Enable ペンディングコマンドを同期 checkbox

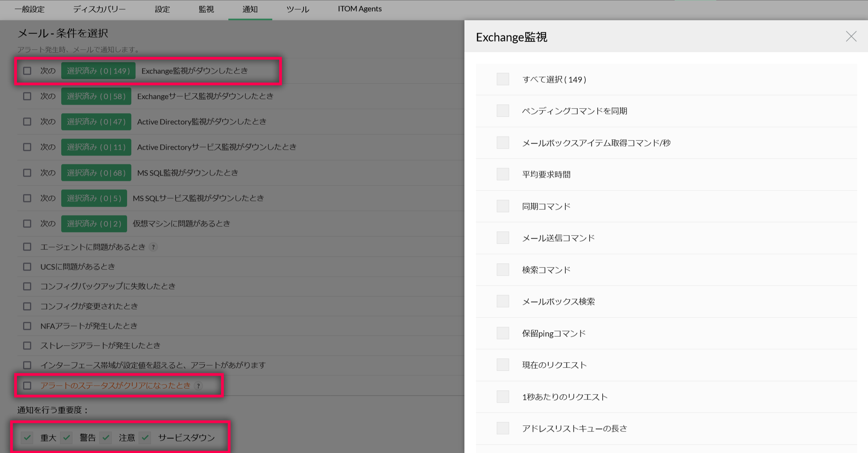point(503,111)
